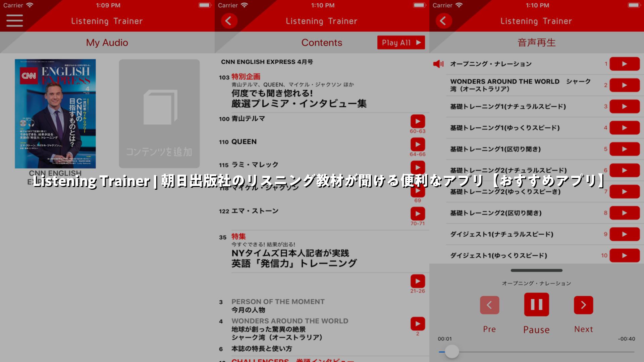Play WONDERS AROUND THE WORLD シャーク湾 track
Image resolution: width=644 pixels, height=362 pixels.
click(x=625, y=85)
